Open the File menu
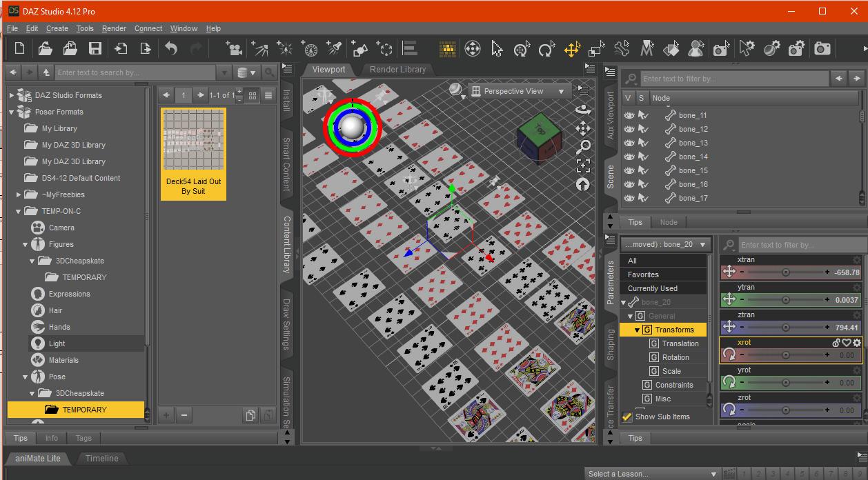This screenshot has width=868, height=480. click(x=12, y=28)
